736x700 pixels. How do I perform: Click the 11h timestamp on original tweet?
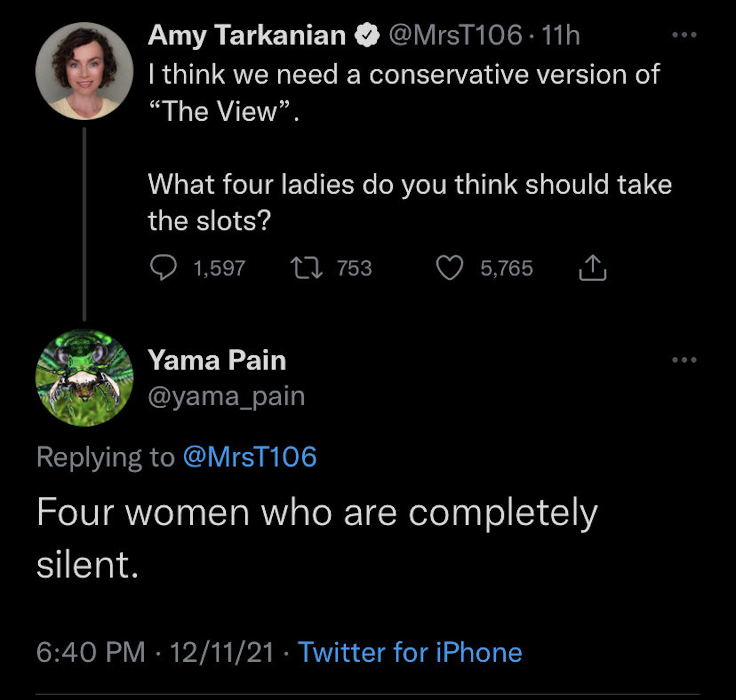[x=560, y=35]
